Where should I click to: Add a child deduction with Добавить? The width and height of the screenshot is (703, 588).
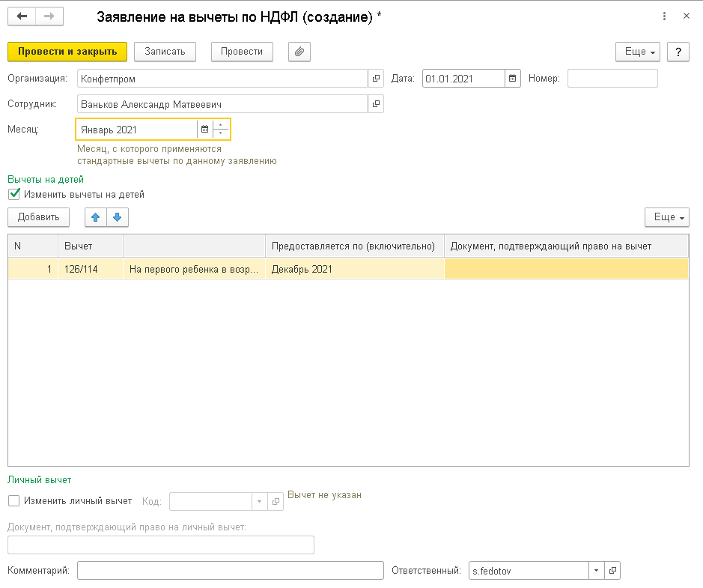coord(39,217)
